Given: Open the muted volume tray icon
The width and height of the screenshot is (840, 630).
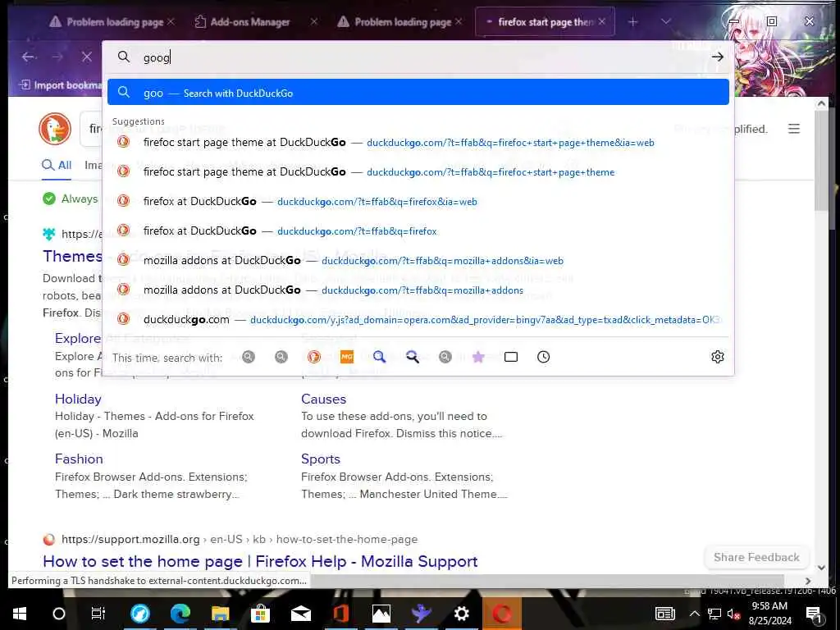Looking at the screenshot, I should tap(733, 614).
